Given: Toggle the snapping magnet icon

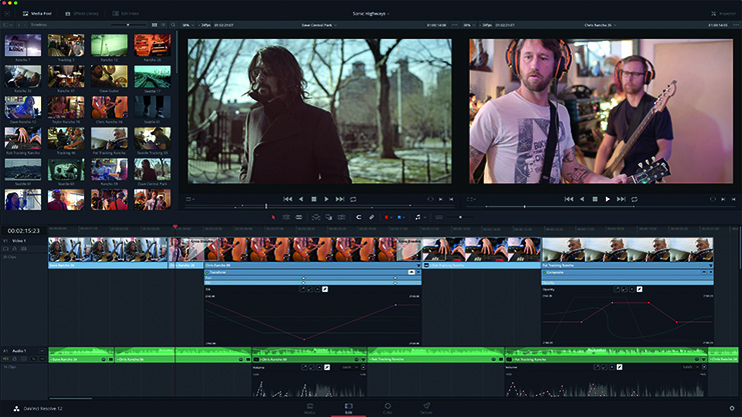Looking at the screenshot, I should point(359,216).
